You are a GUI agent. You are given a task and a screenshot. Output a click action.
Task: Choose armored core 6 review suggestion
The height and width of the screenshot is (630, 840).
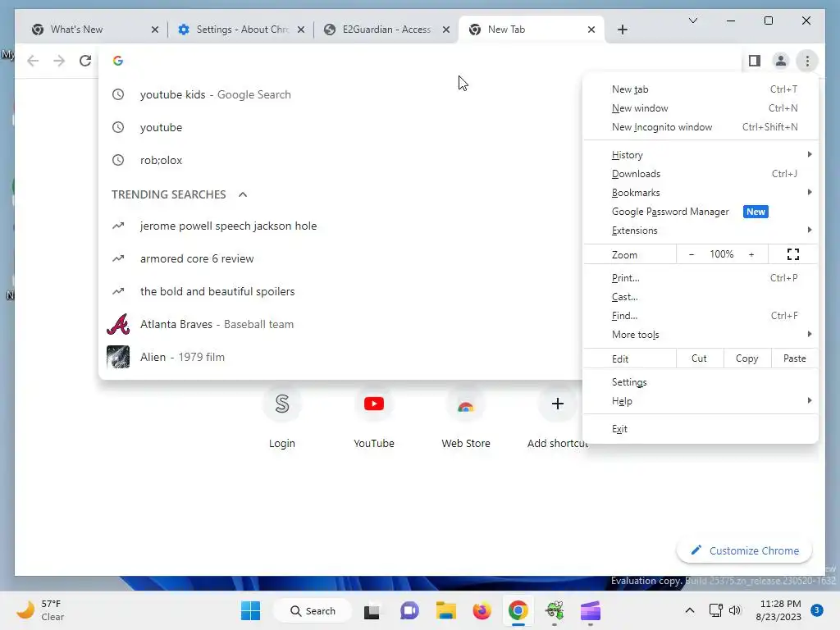tap(340, 258)
